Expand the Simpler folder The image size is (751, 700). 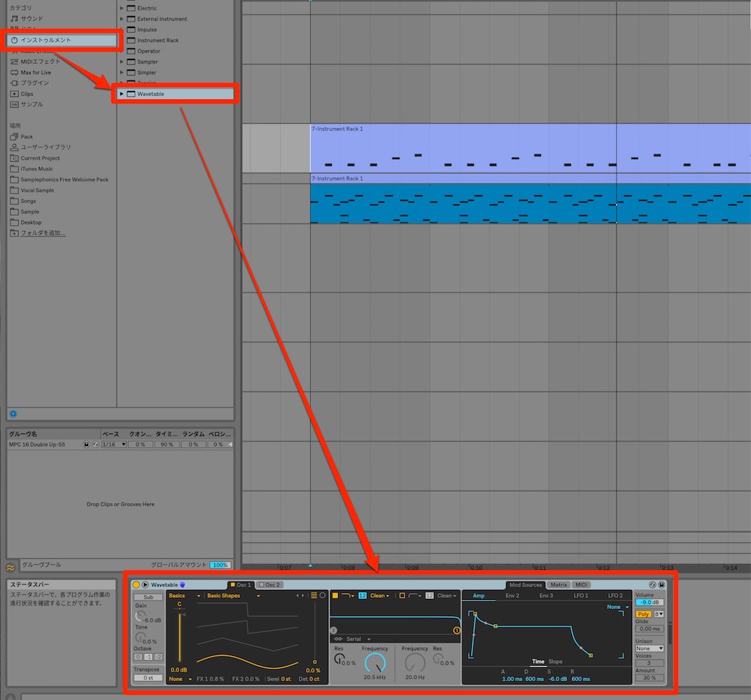[122, 72]
